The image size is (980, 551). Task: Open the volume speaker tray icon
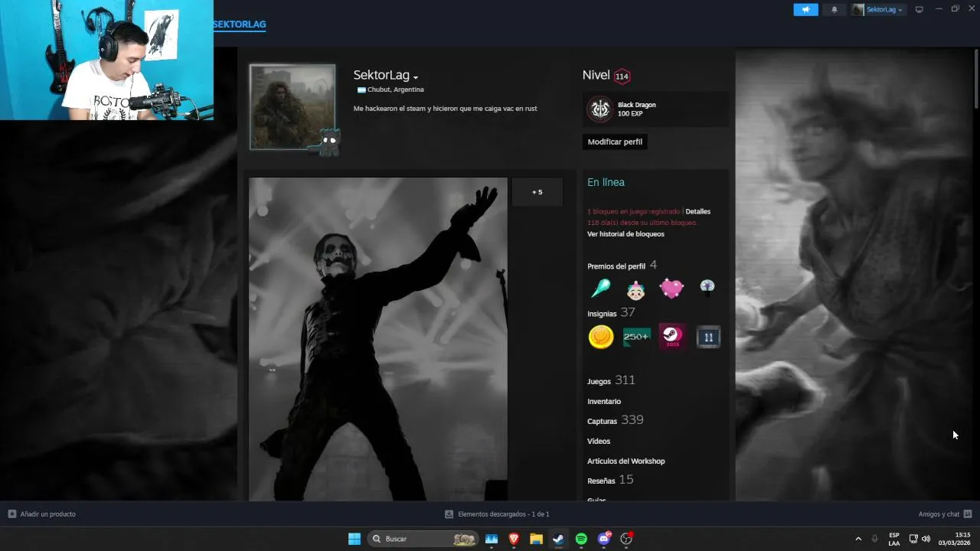pos(926,539)
